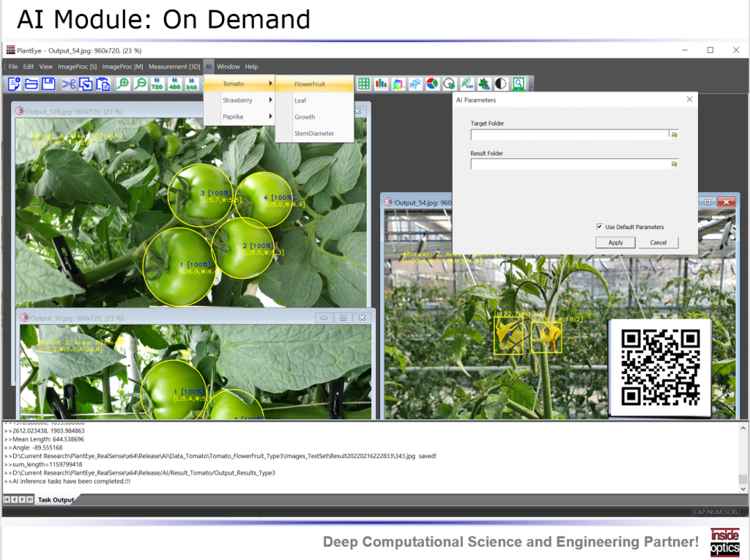This screenshot has height=560, width=750.
Task: Click the histogram bar chart toolbar icon
Action: [x=381, y=83]
